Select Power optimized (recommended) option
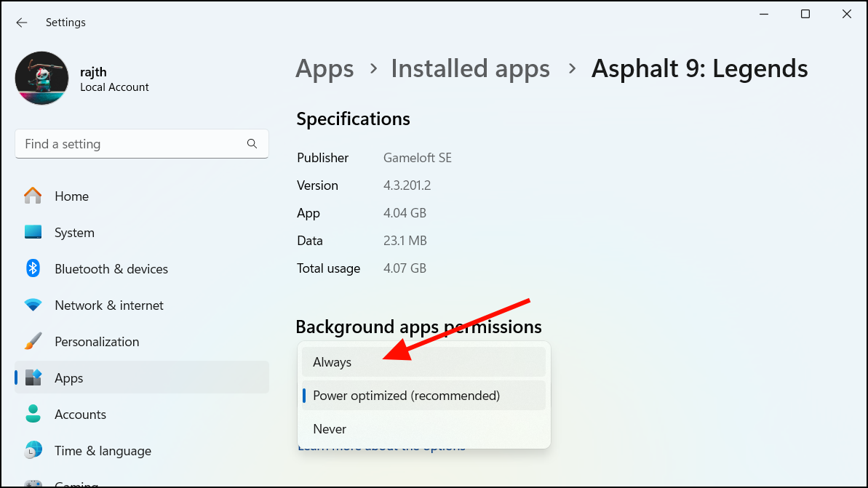 pos(423,396)
